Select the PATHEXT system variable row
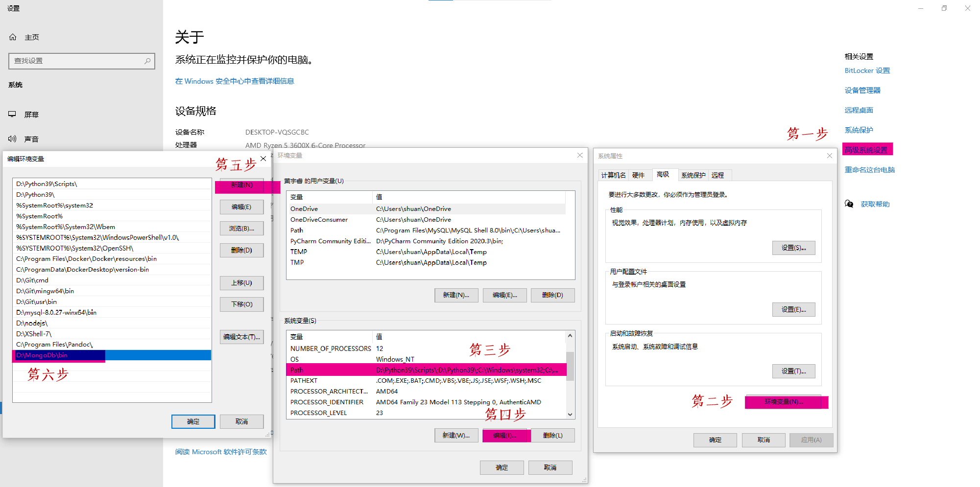980x487 pixels. click(427, 381)
